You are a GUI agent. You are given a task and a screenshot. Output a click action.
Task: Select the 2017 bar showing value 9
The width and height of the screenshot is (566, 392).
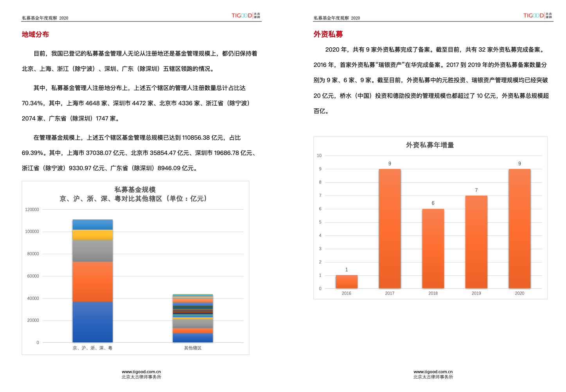pyautogui.click(x=390, y=229)
